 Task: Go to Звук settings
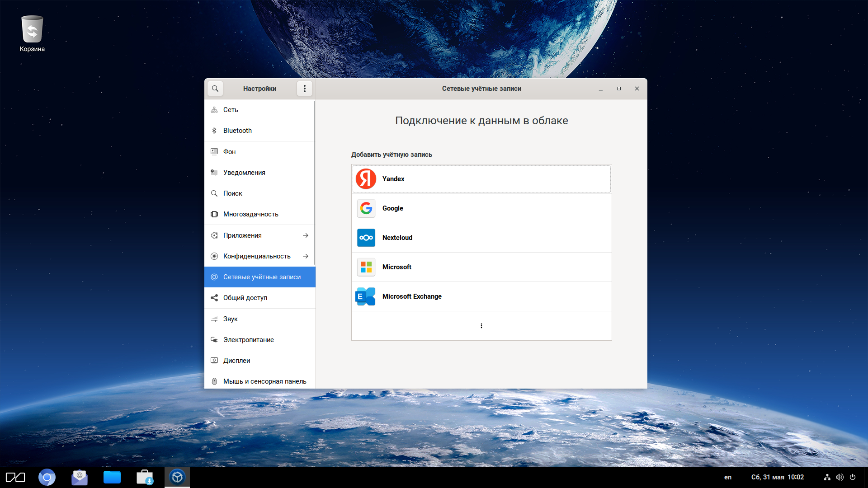(231, 319)
